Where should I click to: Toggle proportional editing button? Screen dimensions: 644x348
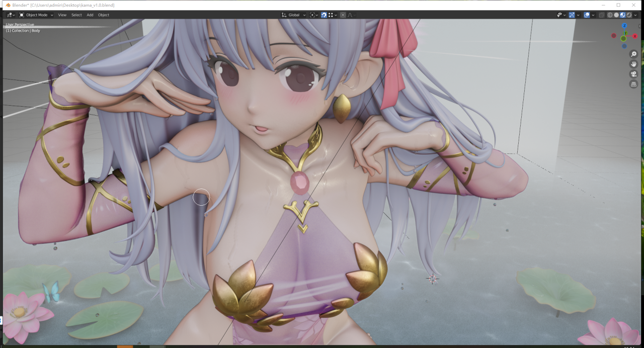343,15
